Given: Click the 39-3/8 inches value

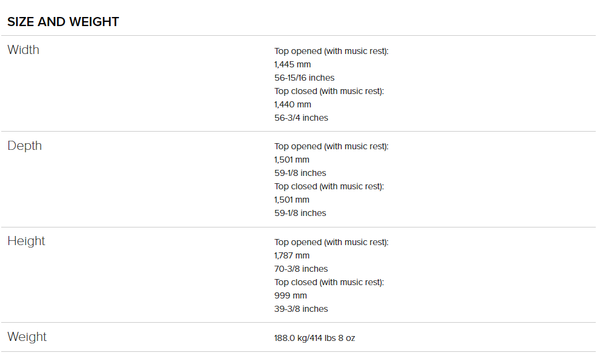Looking at the screenshot, I should (301, 309).
